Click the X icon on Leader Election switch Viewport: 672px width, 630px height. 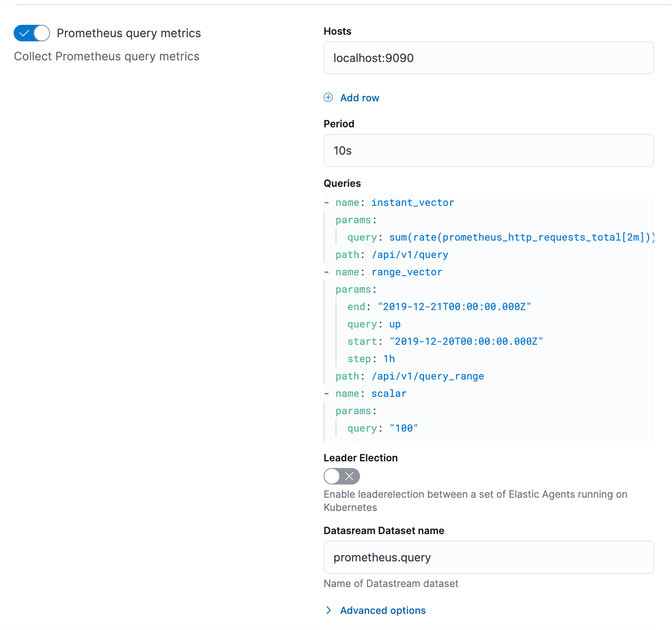click(349, 476)
